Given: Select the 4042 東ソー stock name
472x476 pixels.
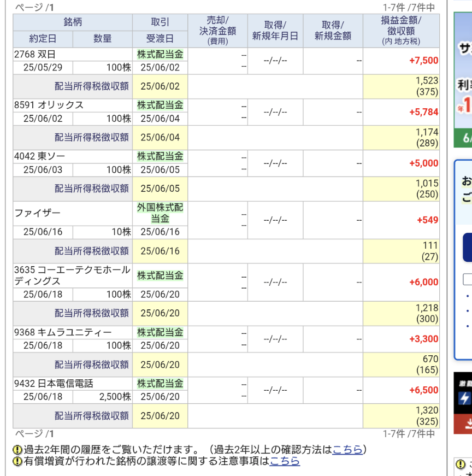Looking at the screenshot, I should click(39, 156).
